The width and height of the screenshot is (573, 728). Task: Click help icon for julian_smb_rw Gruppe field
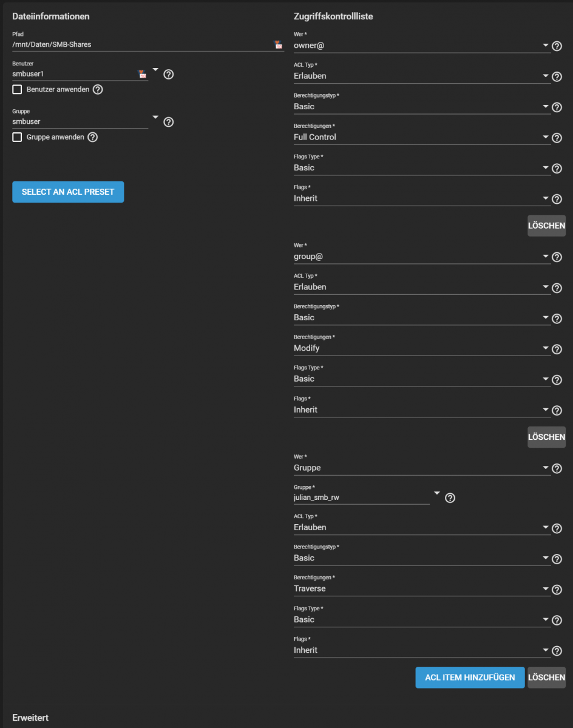450,498
